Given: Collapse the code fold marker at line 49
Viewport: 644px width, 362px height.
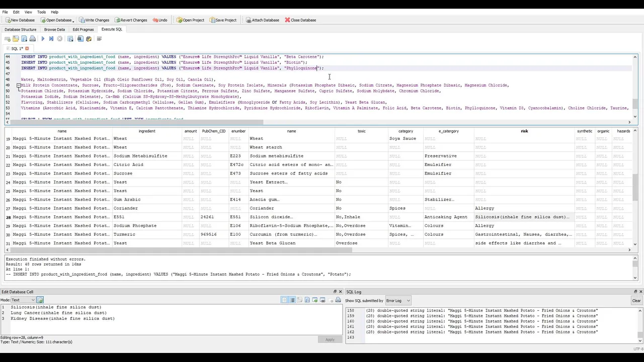Looking at the screenshot, I should coord(19,85).
